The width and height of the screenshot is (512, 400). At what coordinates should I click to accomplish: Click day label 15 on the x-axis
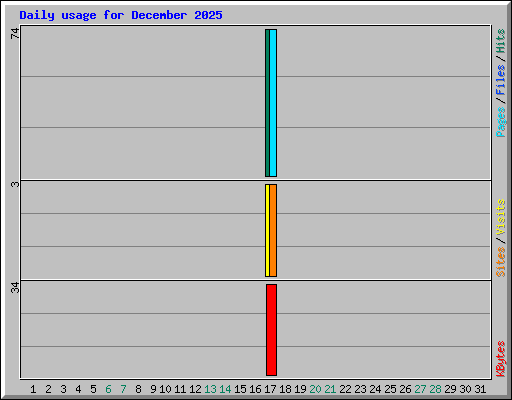pyautogui.click(x=240, y=389)
